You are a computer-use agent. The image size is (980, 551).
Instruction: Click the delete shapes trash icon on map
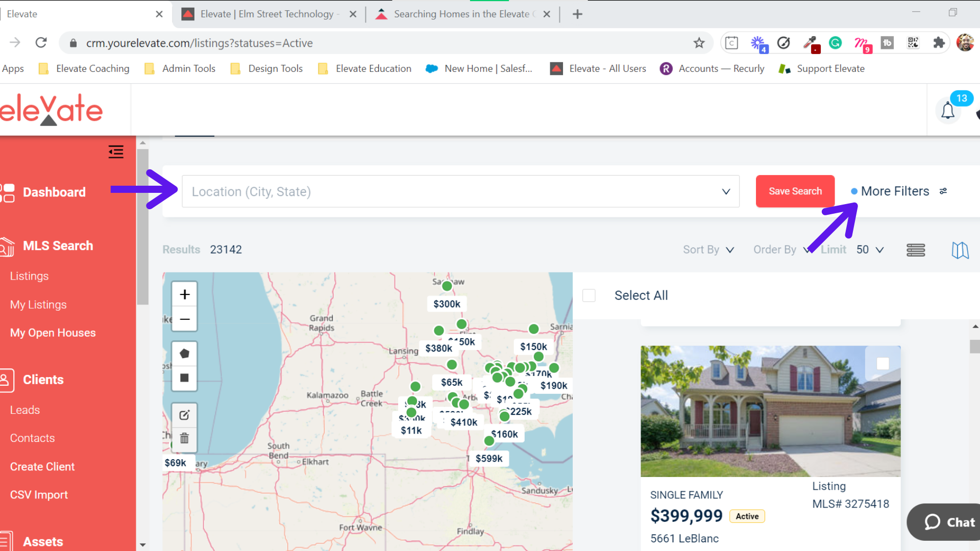[x=185, y=439]
